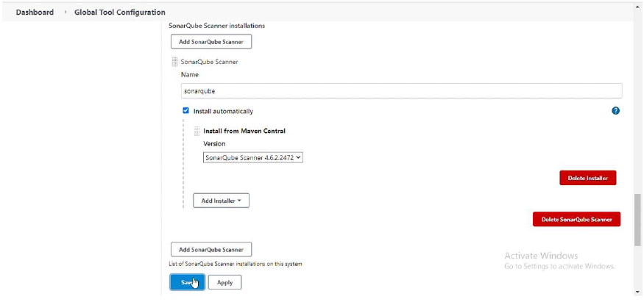Click the vertical scrollbar thumb
Viewport: 644px width, 302px height.
point(637,220)
